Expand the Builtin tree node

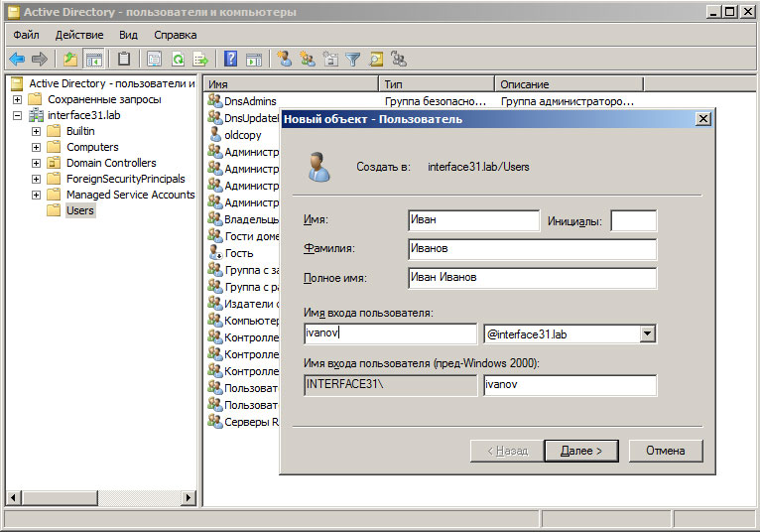37,131
